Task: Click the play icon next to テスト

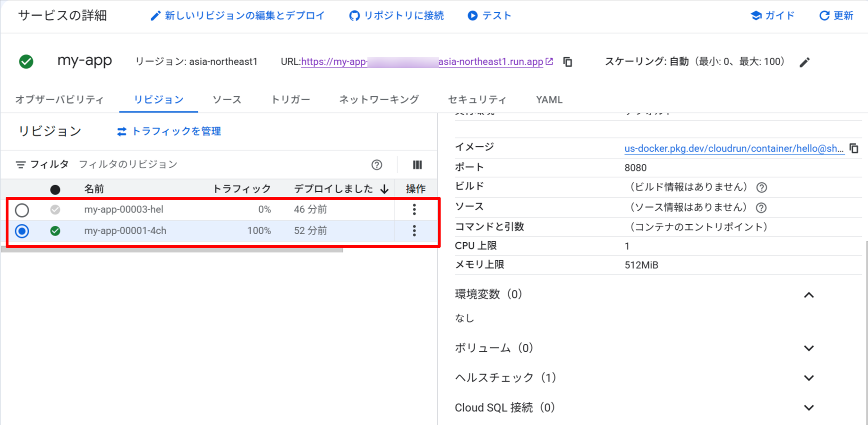Action: click(x=472, y=16)
